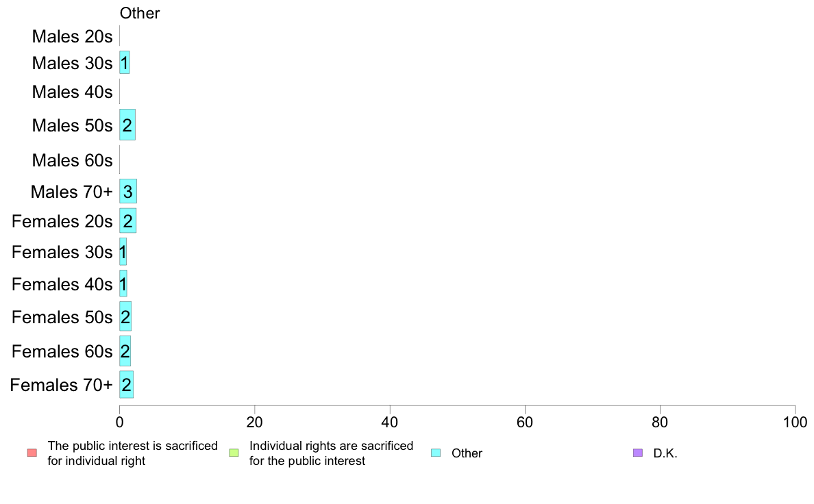The height and width of the screenshot is (504, 814).
Task: Select the Females 20s cyan bar
Action: (x=127, y=220)
